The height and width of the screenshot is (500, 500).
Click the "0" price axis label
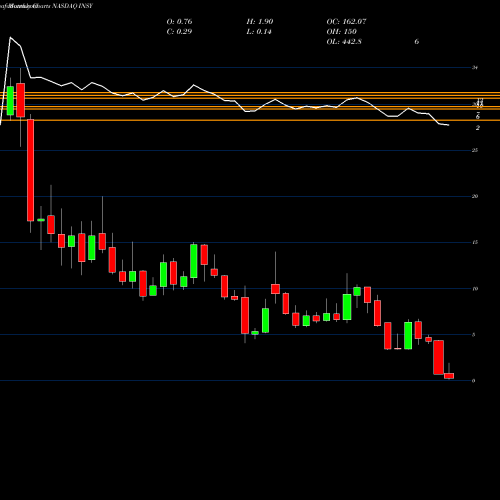[474, 381]
